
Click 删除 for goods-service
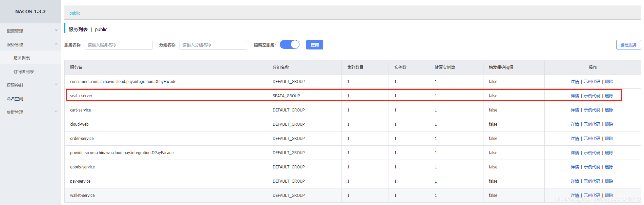click(609, 167)
